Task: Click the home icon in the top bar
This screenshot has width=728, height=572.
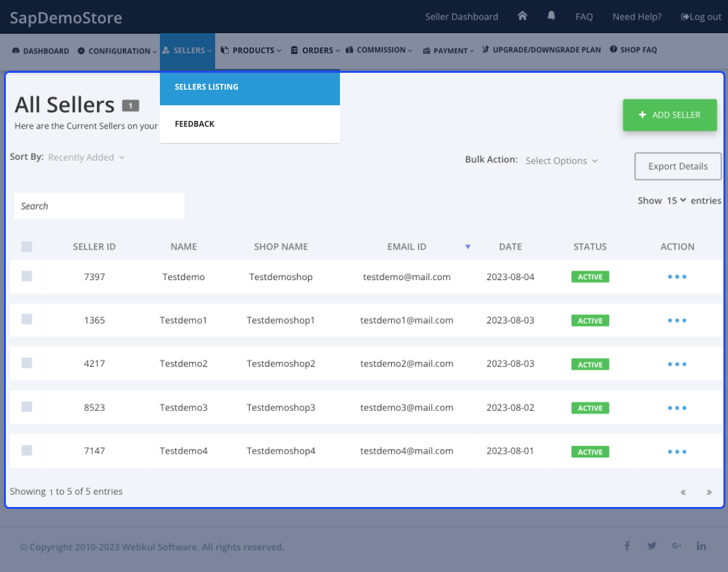Action: pyautogui.click(x=523, y=16)
